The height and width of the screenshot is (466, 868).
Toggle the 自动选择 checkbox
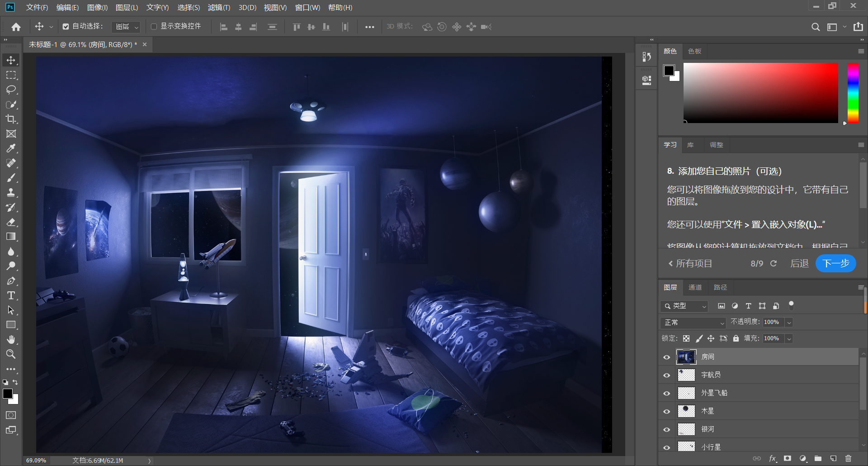pos(66,27)
